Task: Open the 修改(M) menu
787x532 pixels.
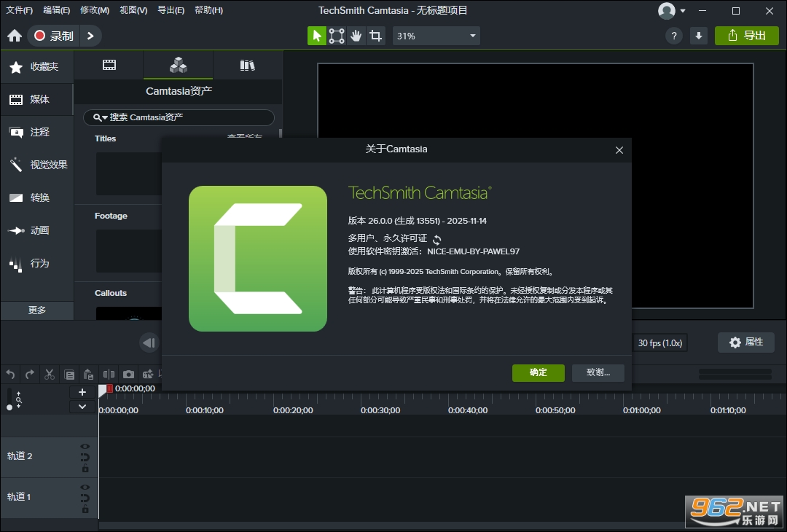Action: point(95,10)
